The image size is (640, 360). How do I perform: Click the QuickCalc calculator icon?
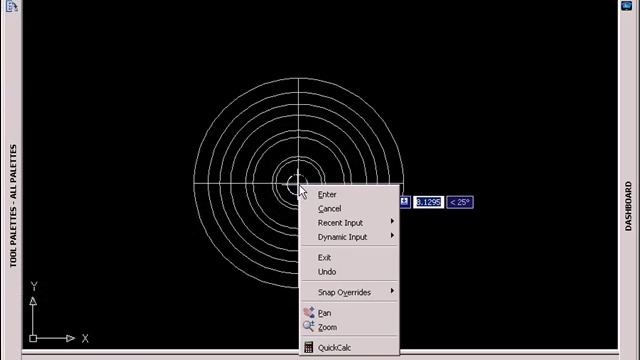pyautogui.click(x=309, y=347)
